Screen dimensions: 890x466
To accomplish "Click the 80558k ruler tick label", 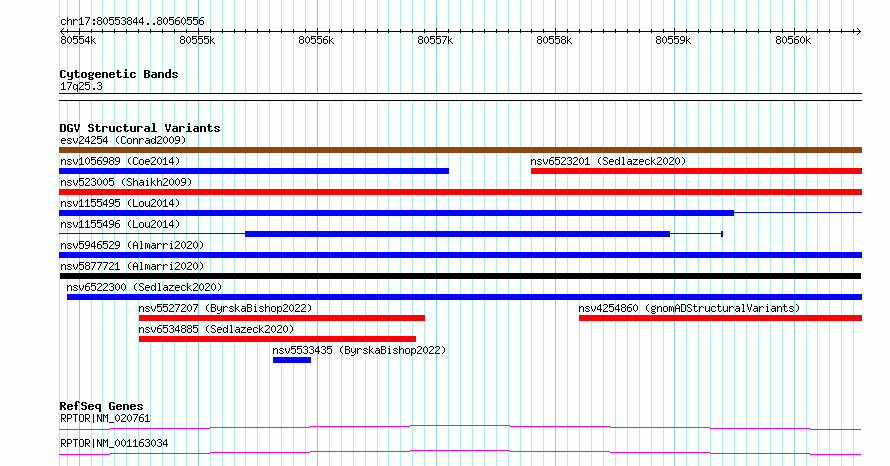I will [x=554, y=40].
